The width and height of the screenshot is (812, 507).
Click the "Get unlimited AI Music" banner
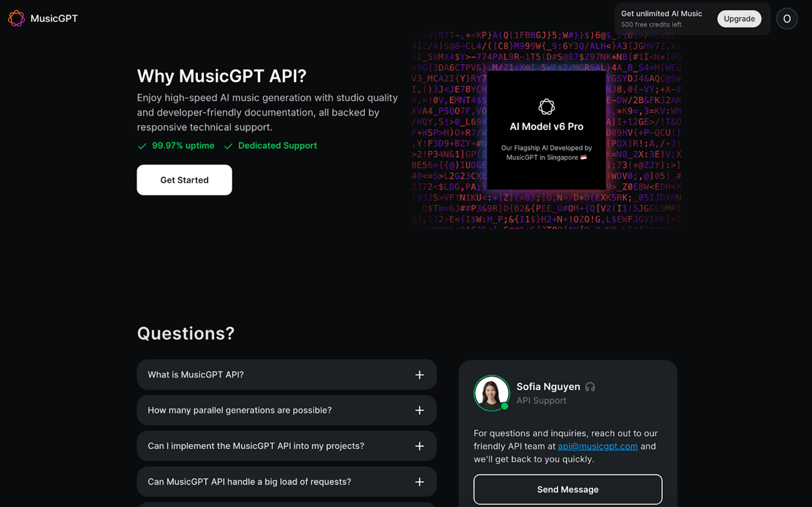(663, 13)
